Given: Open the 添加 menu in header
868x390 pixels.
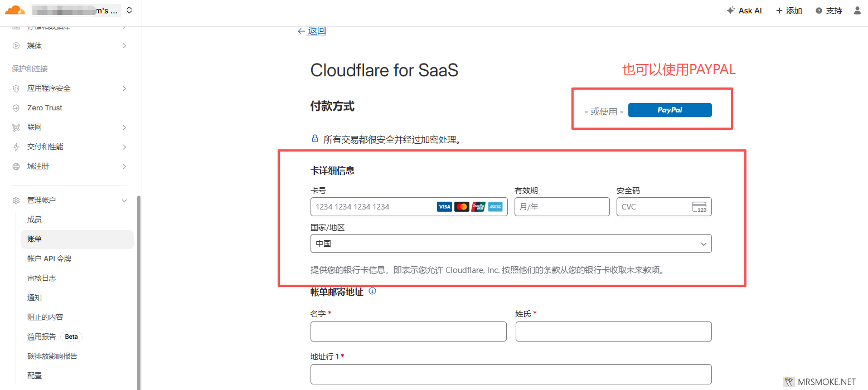Looking at the screenshot, I should tap(789, 11).
